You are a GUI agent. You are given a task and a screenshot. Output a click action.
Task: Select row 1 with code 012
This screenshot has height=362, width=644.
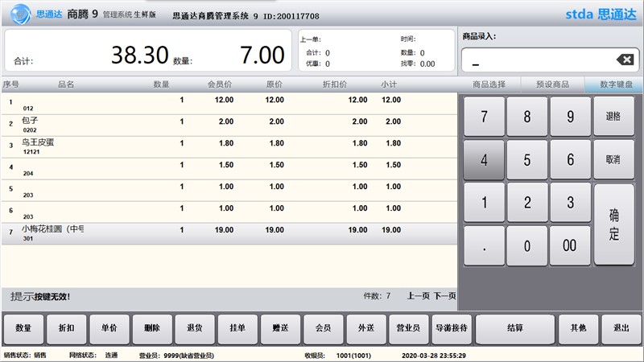pyautogui.click(x=229, y=104)
